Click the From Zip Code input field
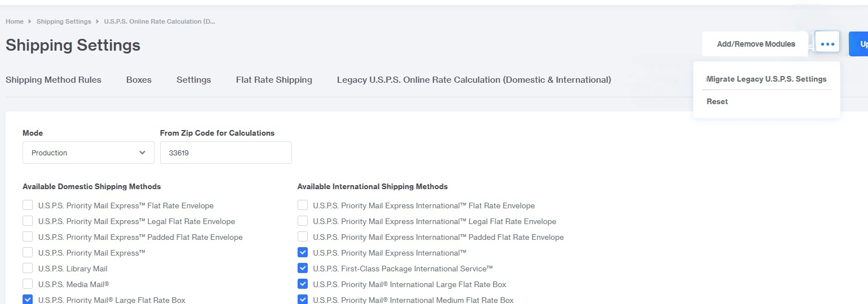The height and width of the screenshot is (304, 868). pos(226,153)
